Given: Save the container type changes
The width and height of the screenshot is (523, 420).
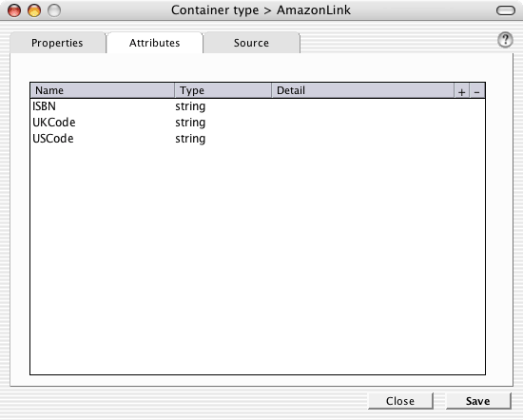Looking at the screenshot, I should pyautogui.click(x=478, y=401).
